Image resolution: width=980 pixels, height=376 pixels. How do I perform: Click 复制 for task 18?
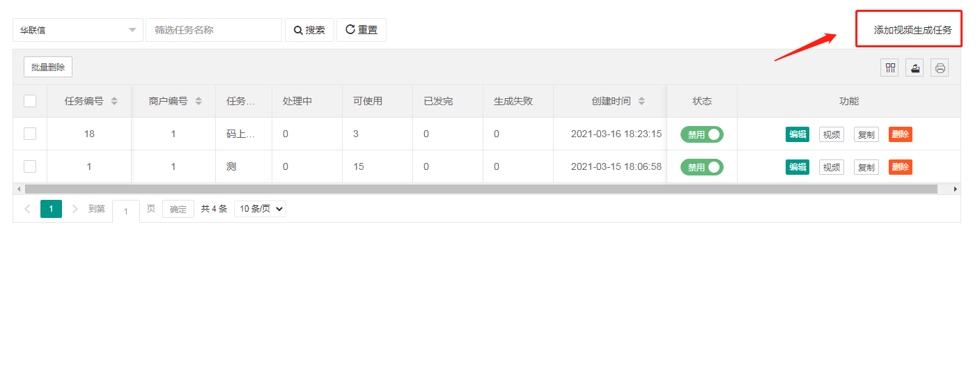[866, 134]
